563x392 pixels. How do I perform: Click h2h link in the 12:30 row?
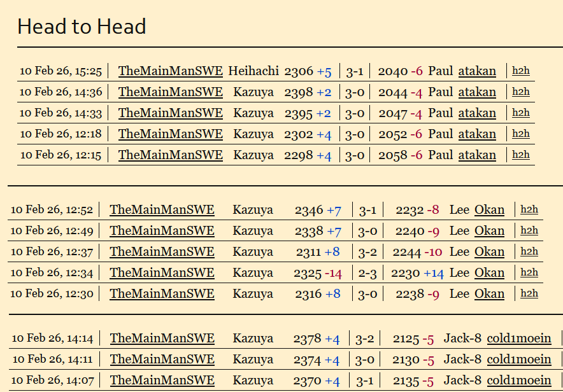point(529,293)
